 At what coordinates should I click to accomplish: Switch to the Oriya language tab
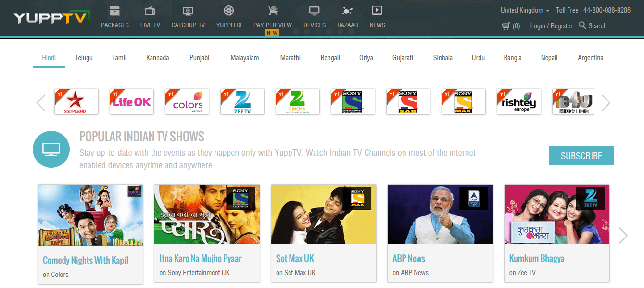366,58
